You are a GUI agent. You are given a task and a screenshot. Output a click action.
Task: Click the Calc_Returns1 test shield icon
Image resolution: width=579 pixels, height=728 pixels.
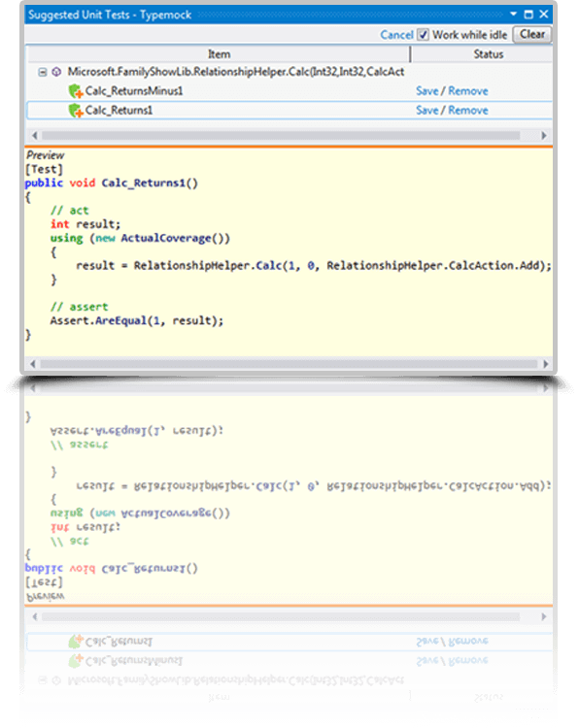(x=75, y=111)
